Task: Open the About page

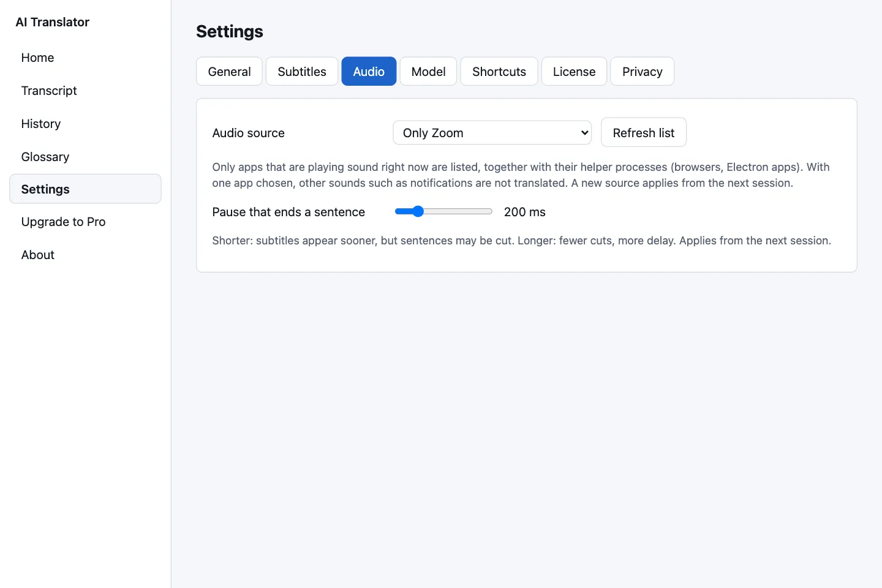Action: click(85, 255)
